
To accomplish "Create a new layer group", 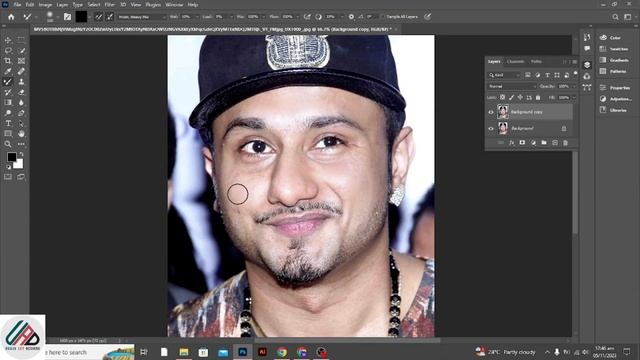I will pos(544,142).
